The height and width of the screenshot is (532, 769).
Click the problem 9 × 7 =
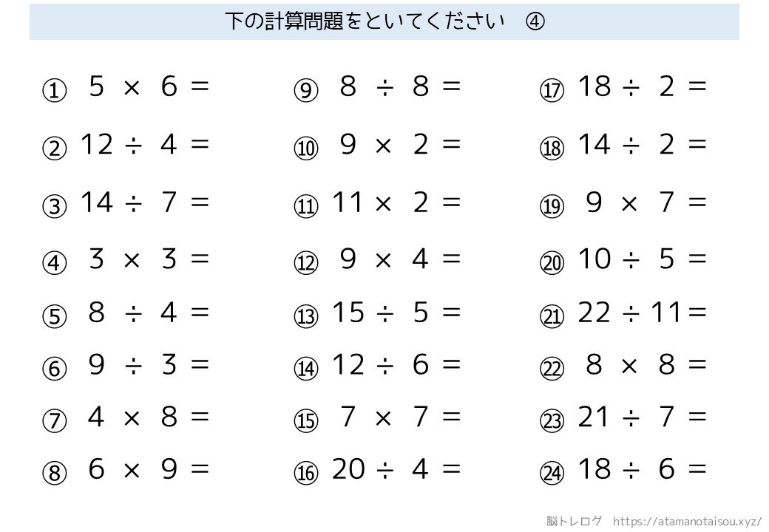pos(646,202)
